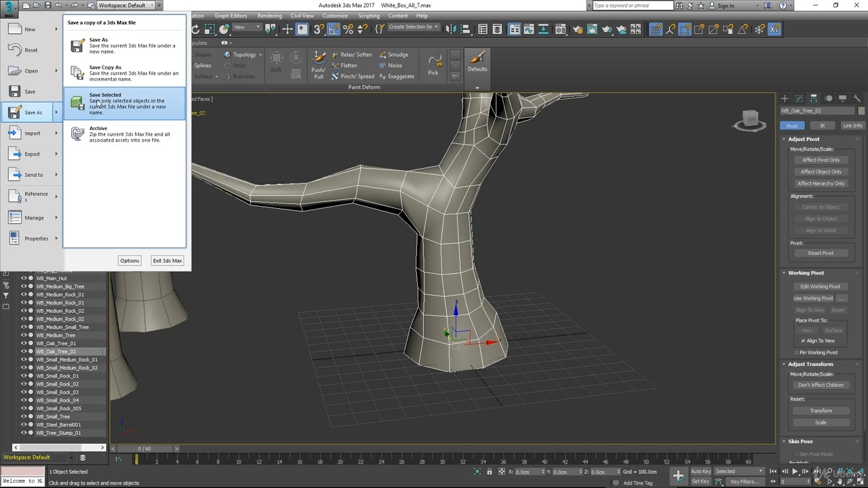Toggle Percent Snap in the main toolbar
The image size is (868, 488).
coord(348,29)
